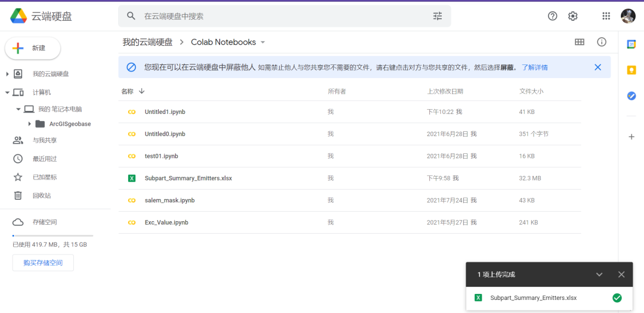Expand ArcGISgeobase folder arrow

[30, 123]
